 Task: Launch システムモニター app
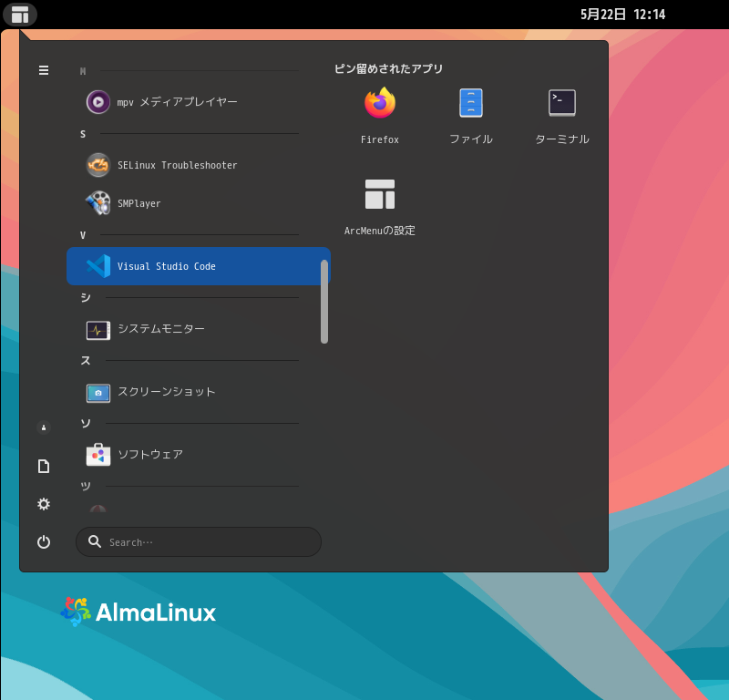(x=199, y=329)
